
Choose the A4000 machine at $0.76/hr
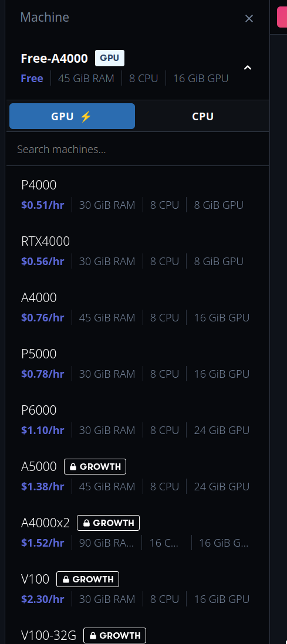coord(138,307)
